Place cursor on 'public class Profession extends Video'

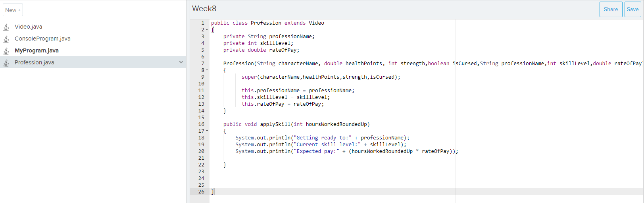click(267, 23)
